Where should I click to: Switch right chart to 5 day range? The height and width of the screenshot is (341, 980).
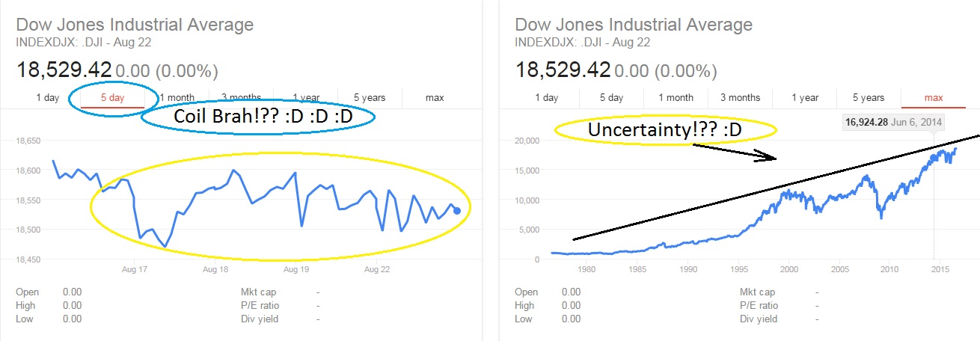pyautogui.click(x=611, y=98)
